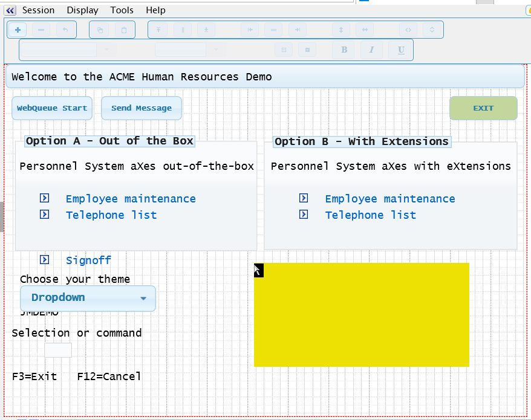Open the Choose your theme Dropdown
The image size is (531, 420).
click(x=88, y=298)
